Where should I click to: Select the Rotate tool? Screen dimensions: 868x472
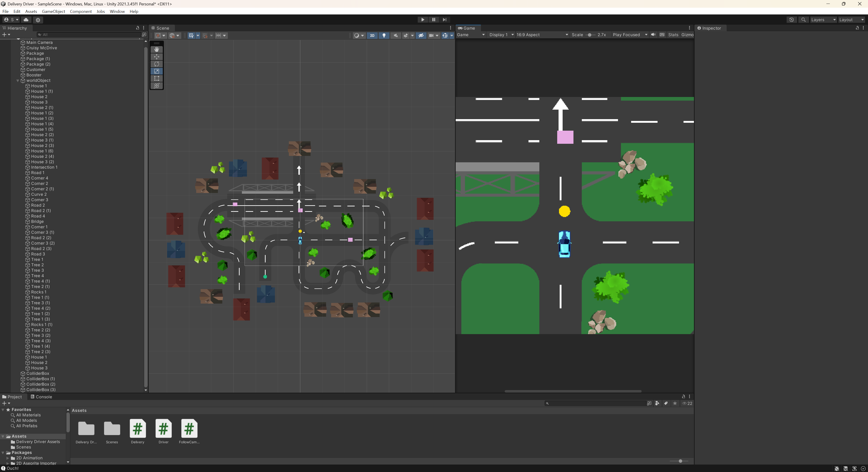pyautogui.click(x=156, y=64)
